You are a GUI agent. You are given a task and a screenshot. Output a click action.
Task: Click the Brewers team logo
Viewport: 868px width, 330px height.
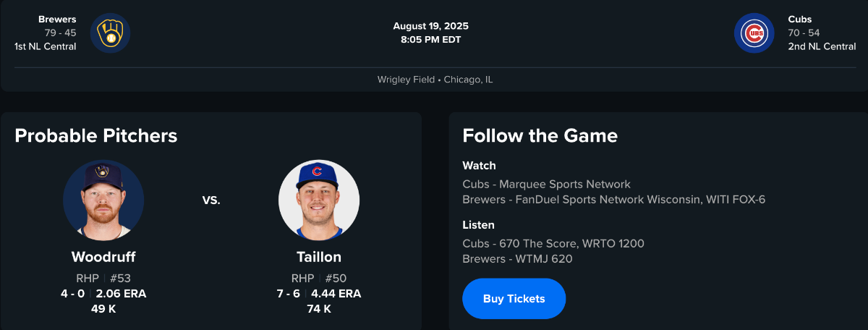[x=111, y=33]
